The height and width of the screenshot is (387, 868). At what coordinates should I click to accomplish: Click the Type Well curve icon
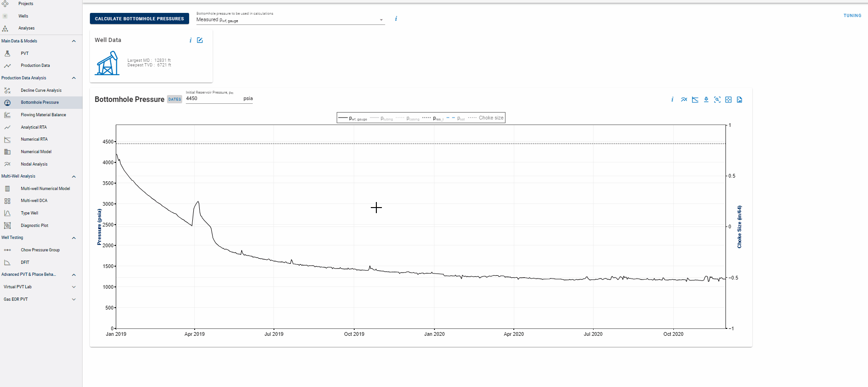7,213
